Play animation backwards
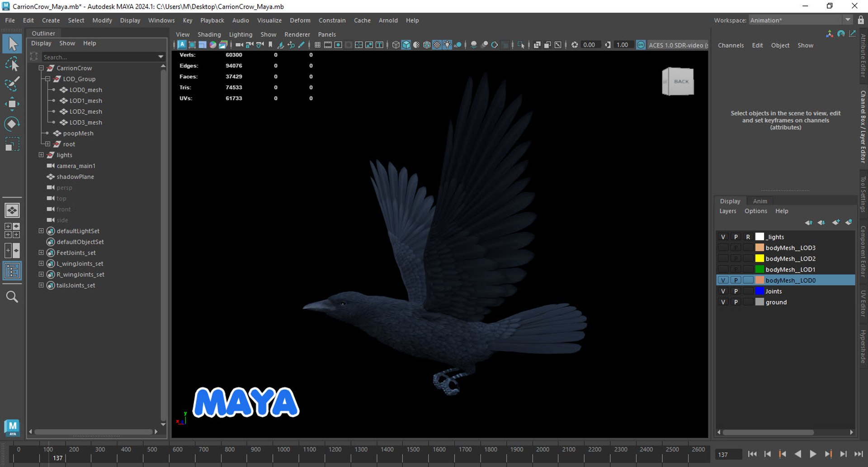 [798, 454]
